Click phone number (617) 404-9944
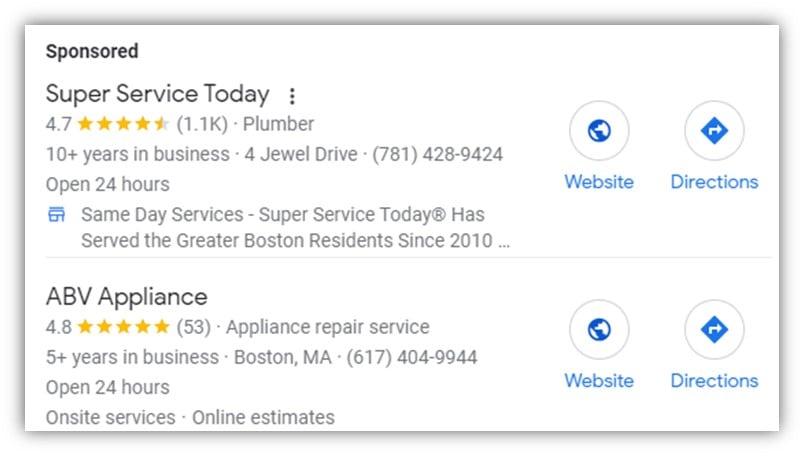 412,357
